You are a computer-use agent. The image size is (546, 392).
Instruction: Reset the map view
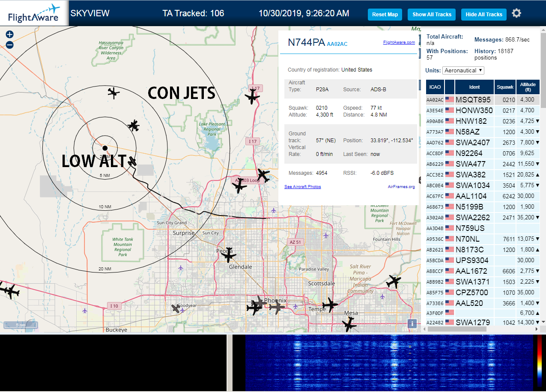(385, 15)
